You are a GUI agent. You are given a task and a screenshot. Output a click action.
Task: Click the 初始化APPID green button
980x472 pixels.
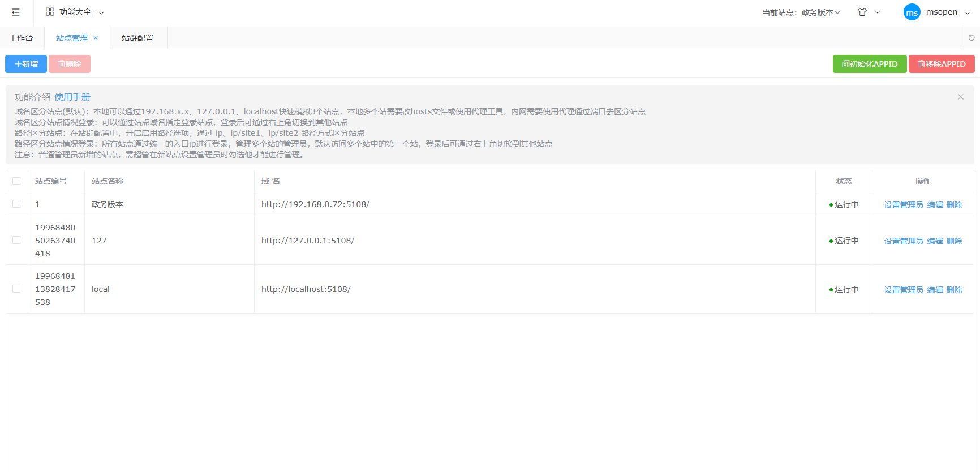pyautogui.click(x=869, y=64)
